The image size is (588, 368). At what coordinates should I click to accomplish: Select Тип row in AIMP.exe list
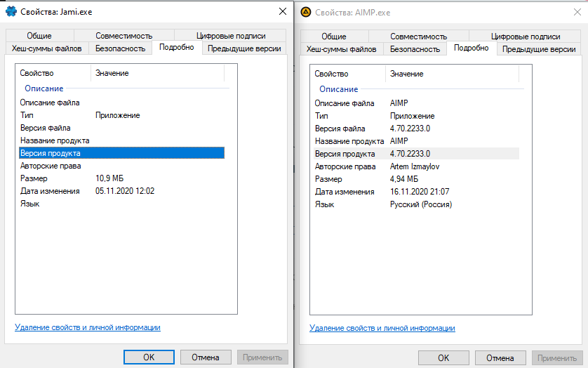416,116
